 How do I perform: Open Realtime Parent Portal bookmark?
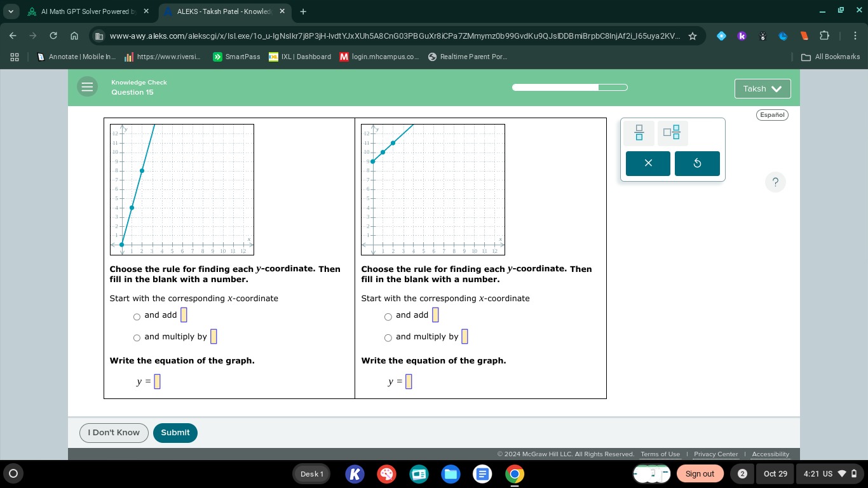[x=468, y=57]
